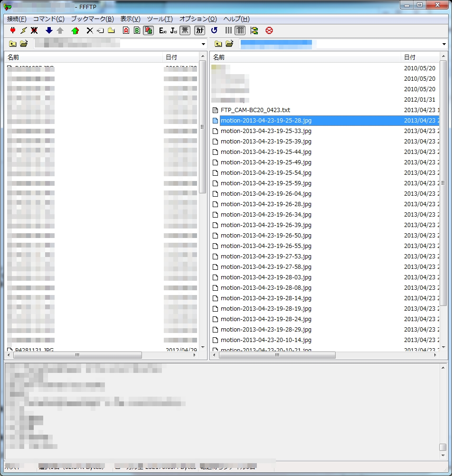The height and width of the screenshot is (476, 452).
Task: Click local pane scroll right arrow
Action: (195, 355)
